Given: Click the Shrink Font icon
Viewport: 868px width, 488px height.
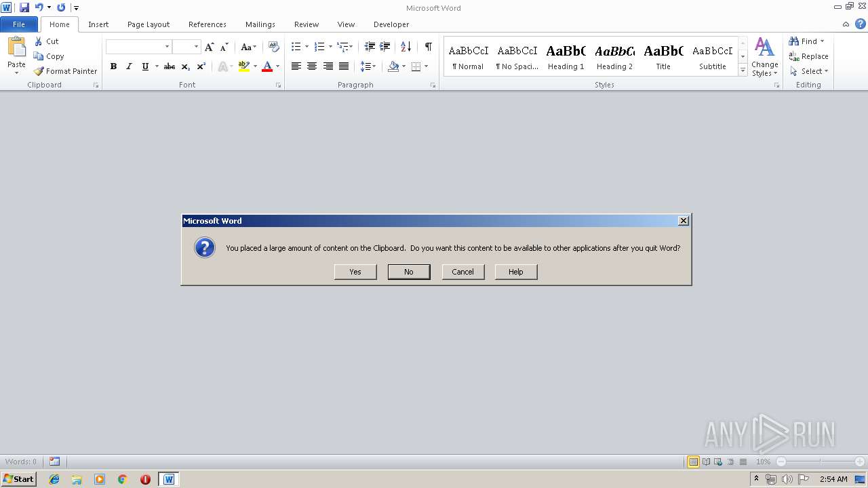Looking at the screenshot, I should click(x=224, y=47).
